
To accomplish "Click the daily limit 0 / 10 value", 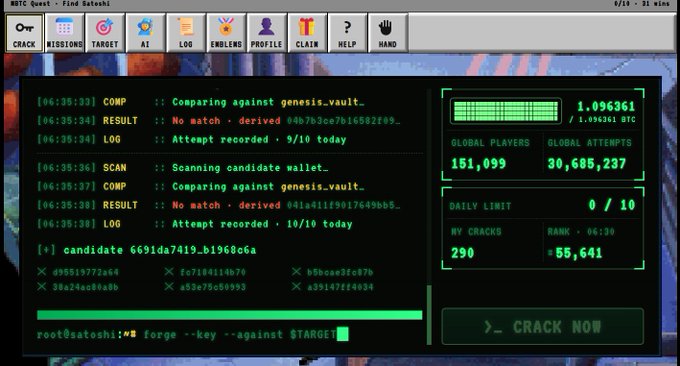I will pos(611,205).
